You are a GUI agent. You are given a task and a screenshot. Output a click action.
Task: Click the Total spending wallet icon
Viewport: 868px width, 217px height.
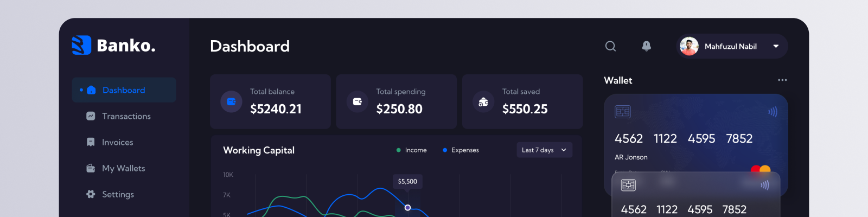pos(357,101)
